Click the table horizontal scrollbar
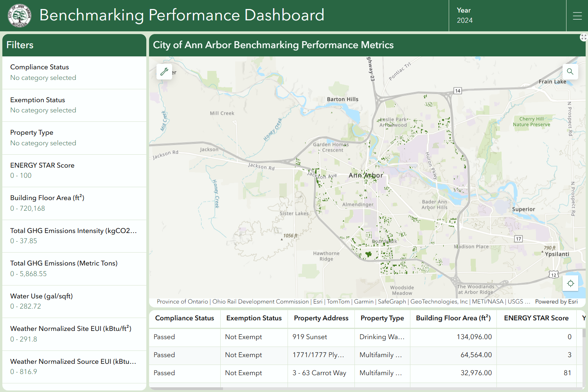588x392 pixels. (x=186, y=389)
